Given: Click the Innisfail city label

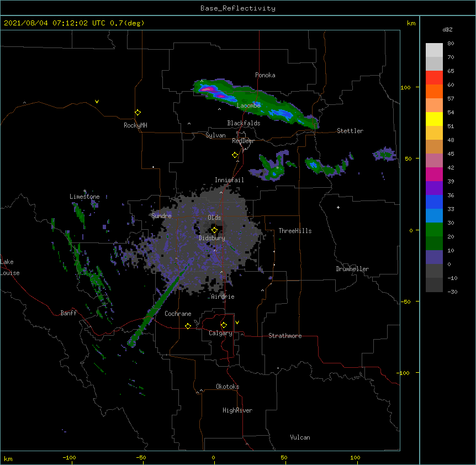Looking at the screenshot, I should (x=229, y=180).
